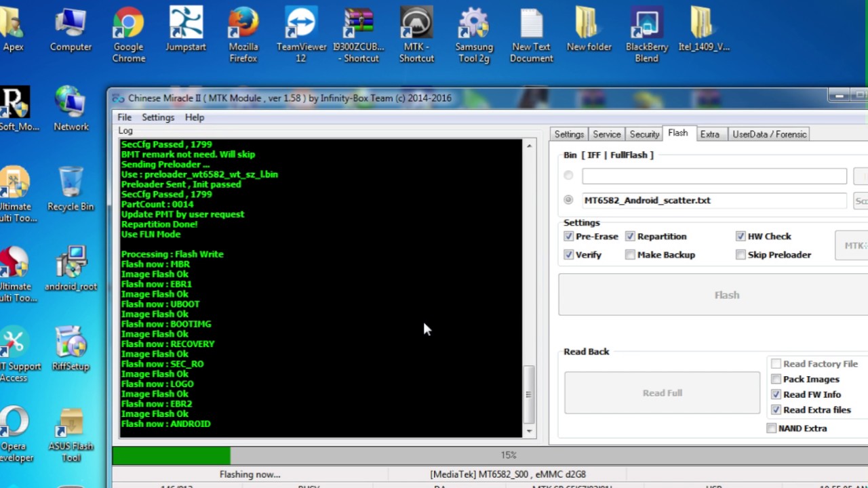Open the MTK - Shortcut icon

click(x=416, y=35)
